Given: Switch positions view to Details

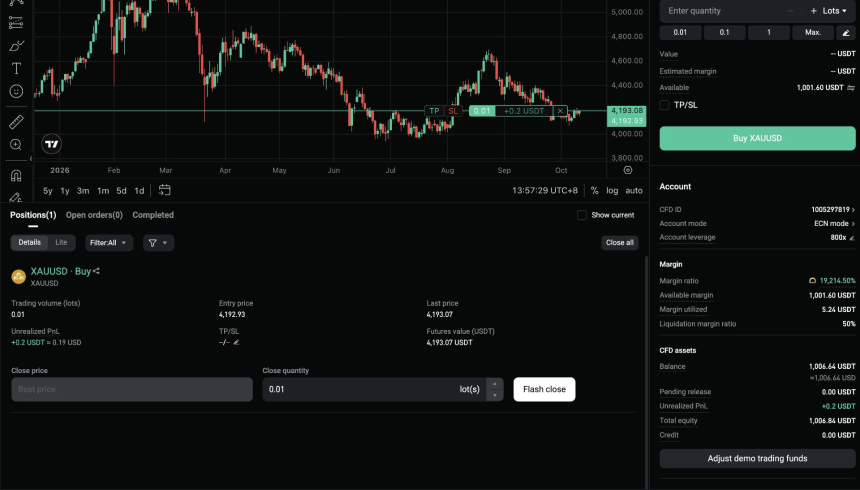Looking at the screenshot, I should tap(30, 243).
